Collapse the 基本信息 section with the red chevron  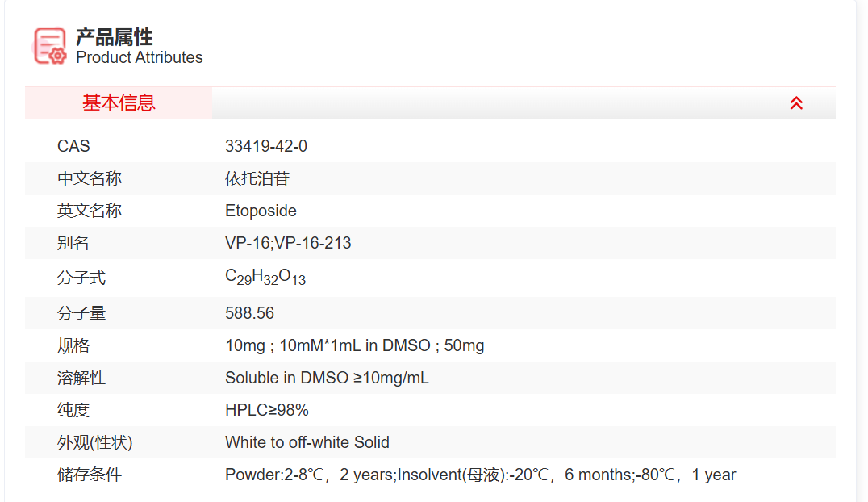(x=796, y=103)
